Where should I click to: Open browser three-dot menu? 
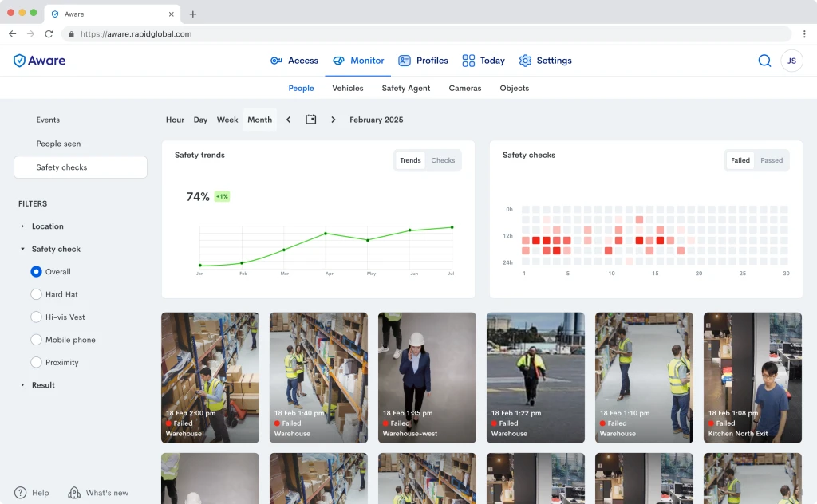[x=804, y=33]
